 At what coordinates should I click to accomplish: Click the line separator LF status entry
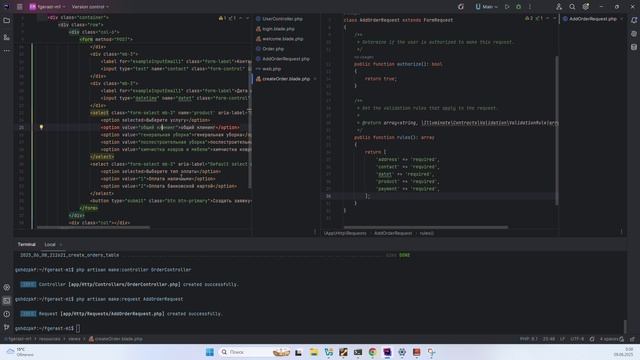pos(562,339)
